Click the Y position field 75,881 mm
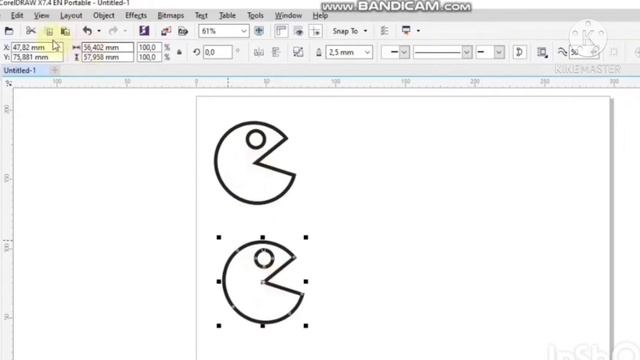640x360 pixels. point(37,57)
